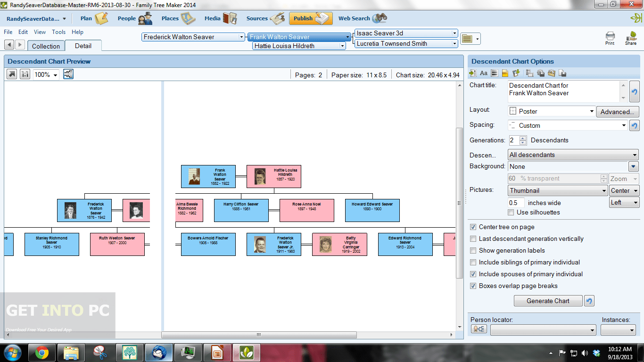Click the photo with green arrow icon
The height and width of the screenshot is (362, 644).
(x=516, y=73)
